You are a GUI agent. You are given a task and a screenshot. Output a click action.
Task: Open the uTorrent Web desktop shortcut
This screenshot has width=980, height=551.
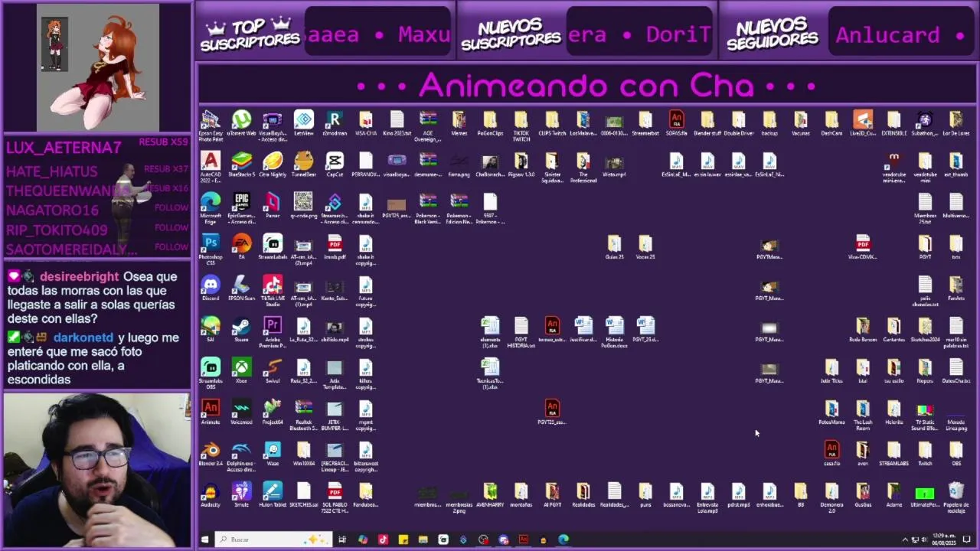coord(241,124)
